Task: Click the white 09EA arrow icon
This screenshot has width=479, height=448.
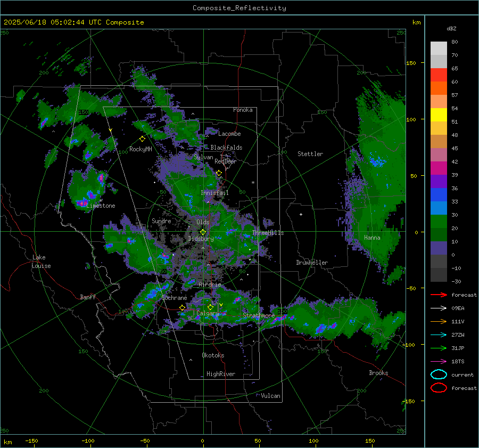Action: 439,308
